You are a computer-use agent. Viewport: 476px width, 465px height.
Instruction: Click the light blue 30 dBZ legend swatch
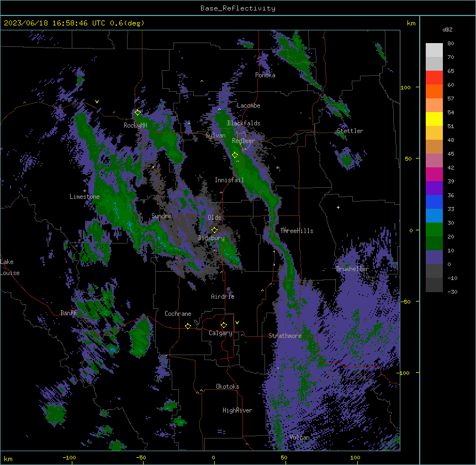pos(434,216)
